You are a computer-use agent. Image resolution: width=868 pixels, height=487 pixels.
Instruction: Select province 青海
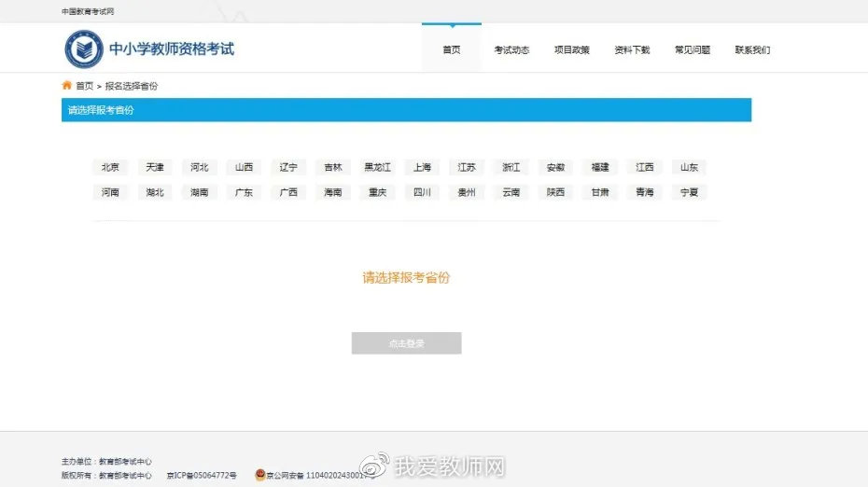coord(645,192)
